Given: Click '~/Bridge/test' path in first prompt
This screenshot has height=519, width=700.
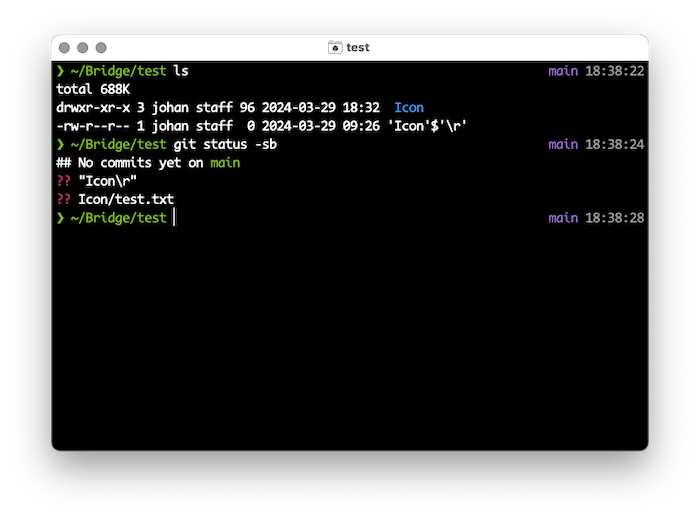Looking at the screenshot, I should tap(118, 71).
